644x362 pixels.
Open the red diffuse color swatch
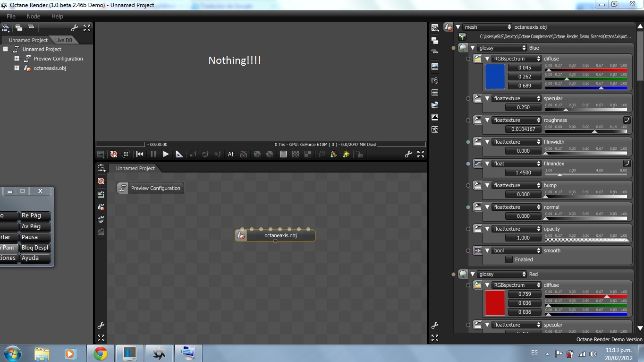pos(495,303)
